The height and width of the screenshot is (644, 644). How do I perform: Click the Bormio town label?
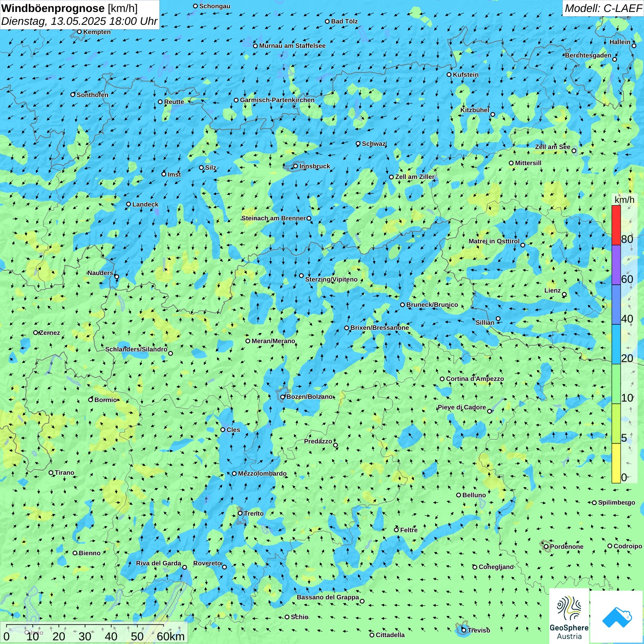(x=105, y=400)
